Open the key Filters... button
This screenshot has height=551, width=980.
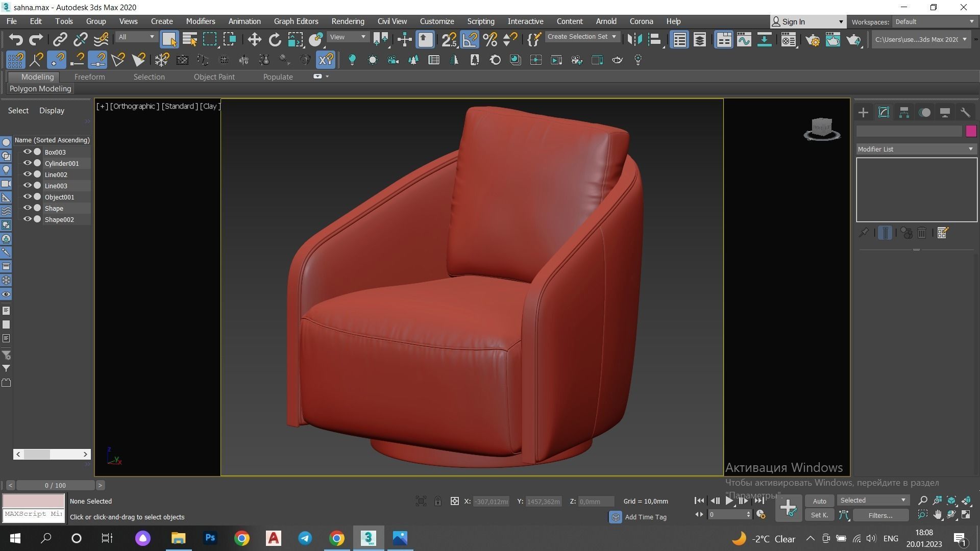click(880, 515)
